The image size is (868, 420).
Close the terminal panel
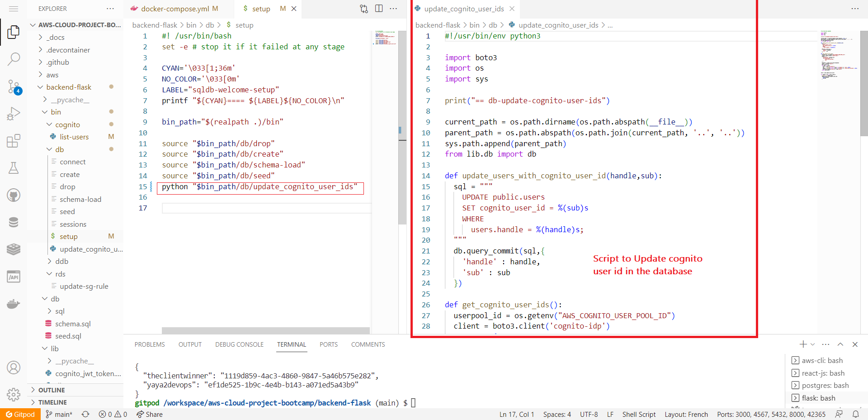click(x=855, y=344)
